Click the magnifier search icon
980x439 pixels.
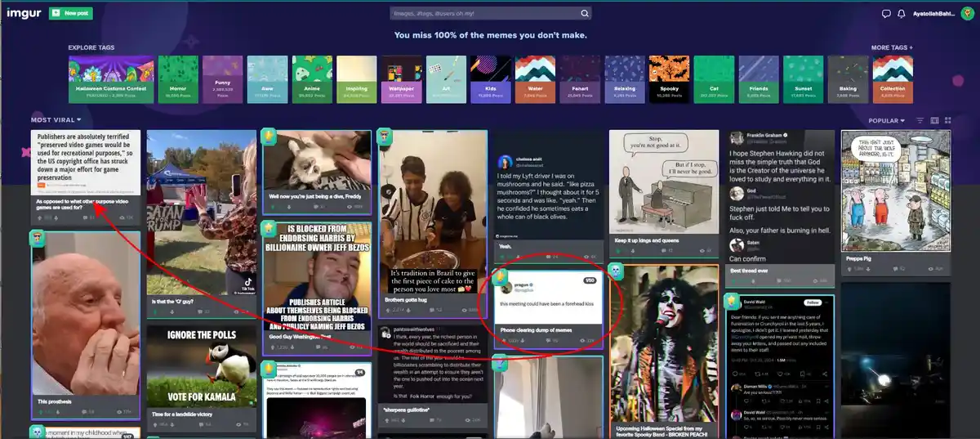[x=585, y=13]
